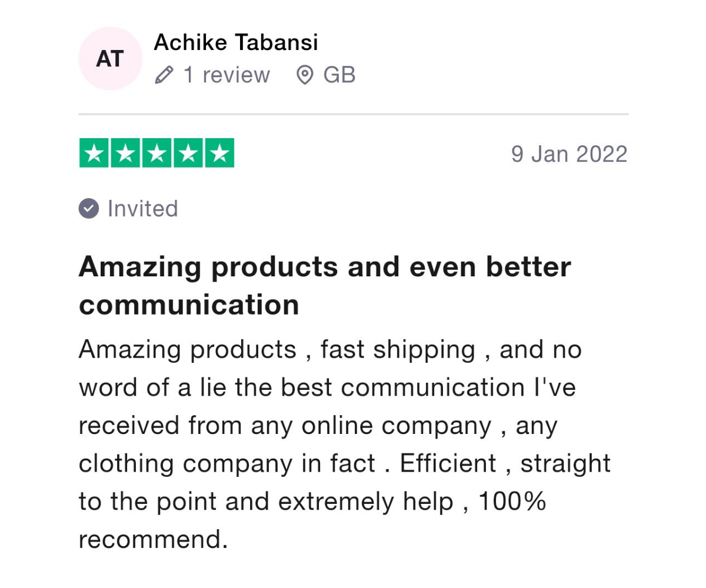
Task: Click the final word 'recommend.'
Action: click(x=153, y=540)
